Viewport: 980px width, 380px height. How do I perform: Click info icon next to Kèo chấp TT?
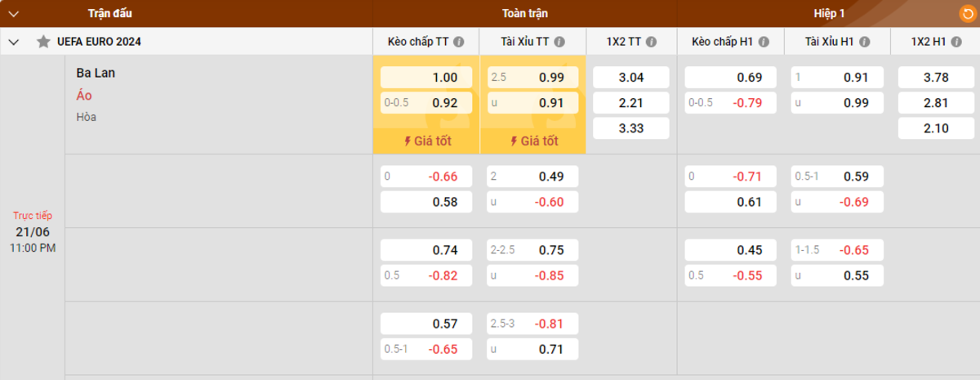(459, 42)
